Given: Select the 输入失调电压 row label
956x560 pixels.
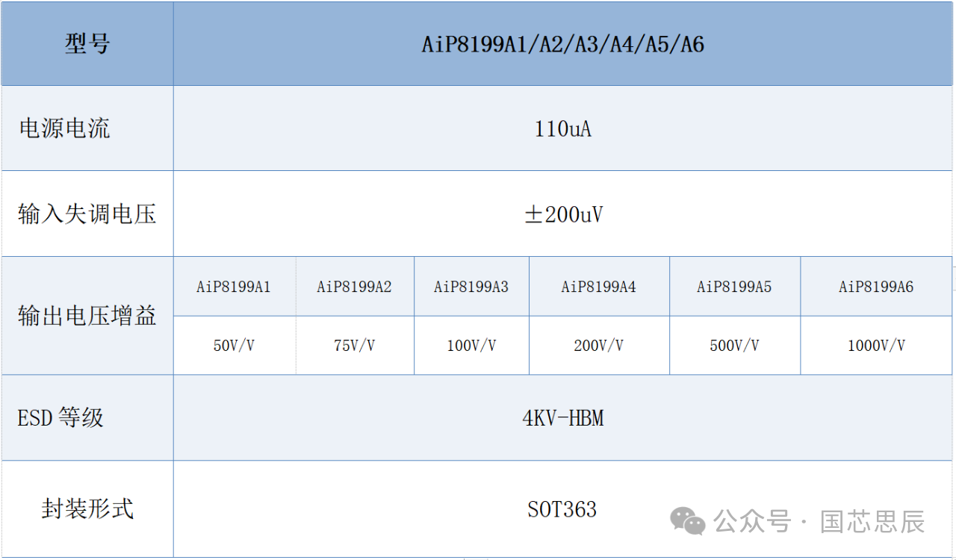Looking at the screenshot, I should click(87, 214).
